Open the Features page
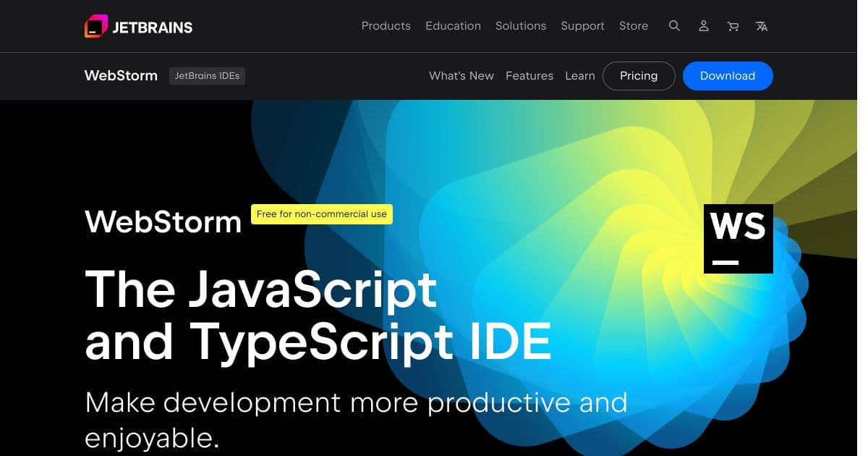The image size is (868, 456). click(529, 76)
